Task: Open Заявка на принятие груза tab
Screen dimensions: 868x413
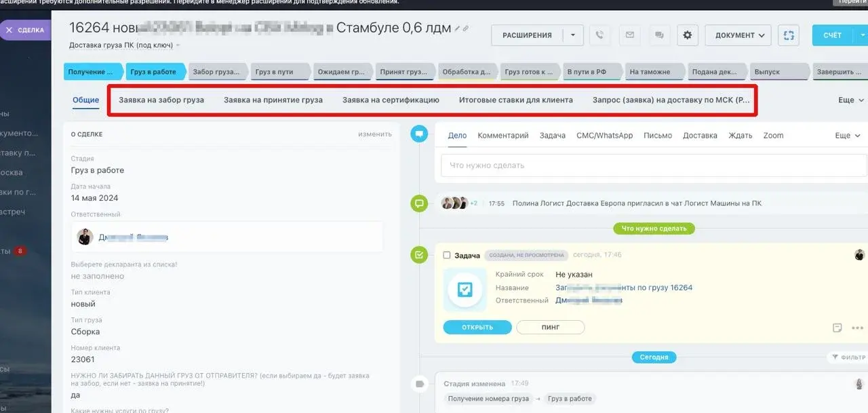Action: click(x=273, y=100)
